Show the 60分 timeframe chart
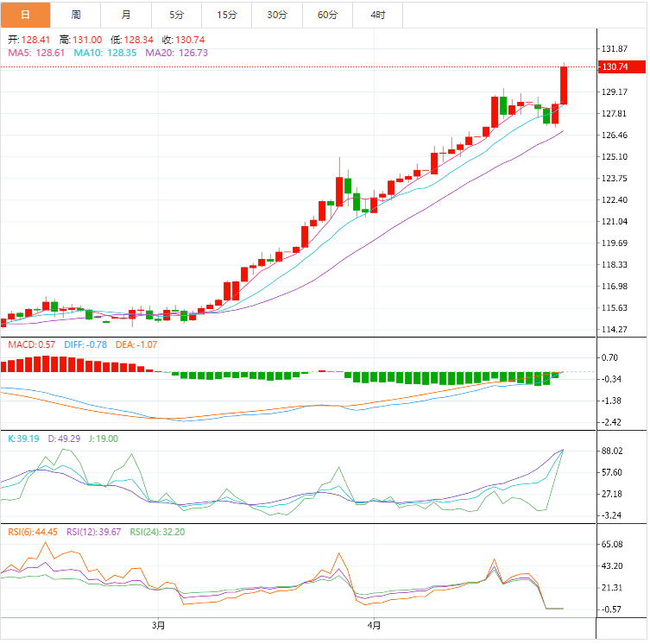The image size is (650, 644). pyautogui.click(x=328, y=15)
